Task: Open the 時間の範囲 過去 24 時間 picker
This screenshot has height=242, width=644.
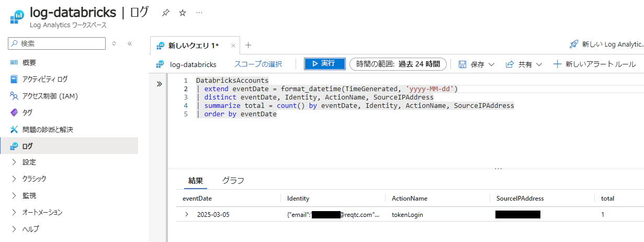Action: tap(398, 64)
